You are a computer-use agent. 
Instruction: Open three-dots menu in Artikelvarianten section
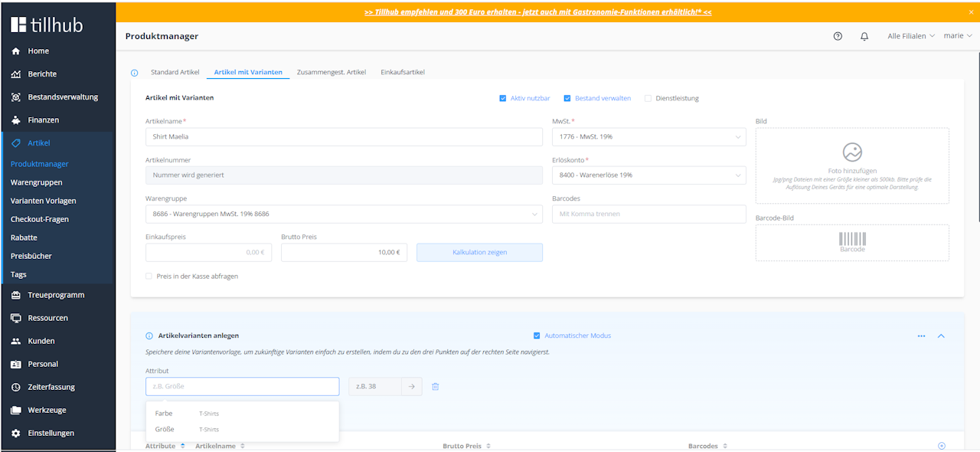pyautogui.click(x=921, y=336)
